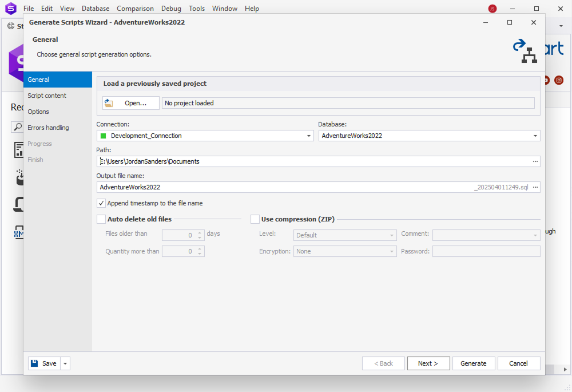Click the Password input field
The height and width of the screenshot is (392, 572).
click(x=486, y=251)
